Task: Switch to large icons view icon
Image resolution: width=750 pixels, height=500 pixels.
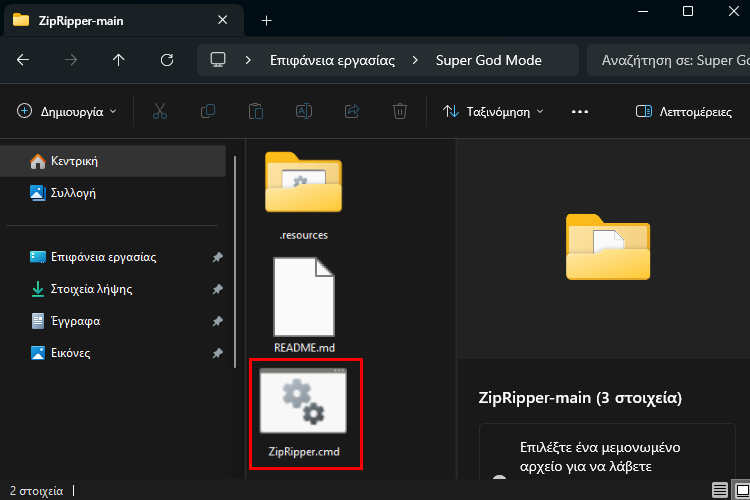Action: (x=743, y=490)
